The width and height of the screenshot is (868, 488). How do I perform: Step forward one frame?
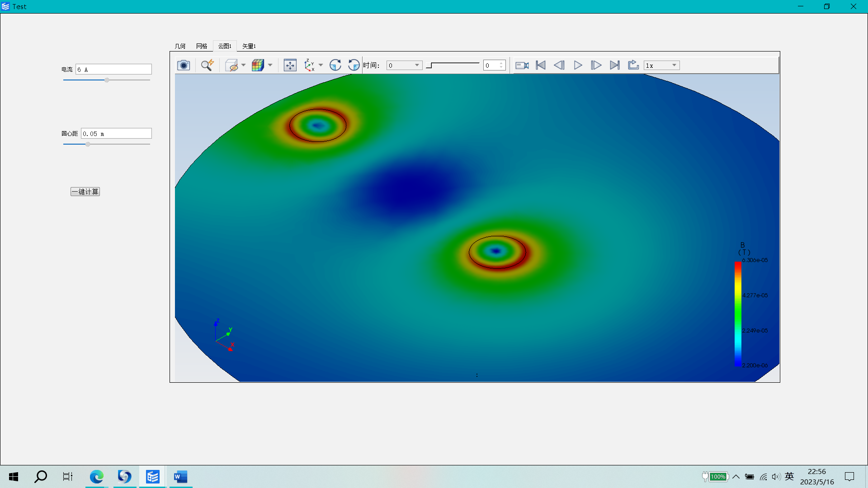click(x=596, y=65)
